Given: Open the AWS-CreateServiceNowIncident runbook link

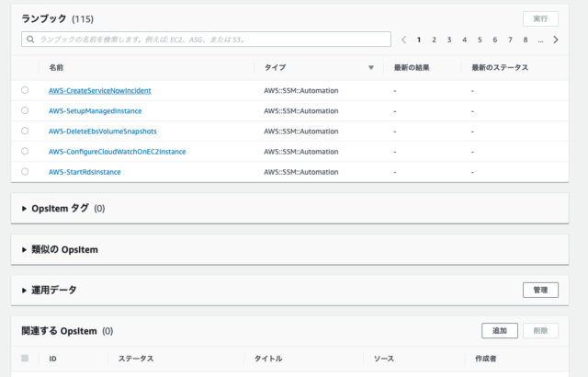Looking at the screenshot, I should [x=100, y=91].
